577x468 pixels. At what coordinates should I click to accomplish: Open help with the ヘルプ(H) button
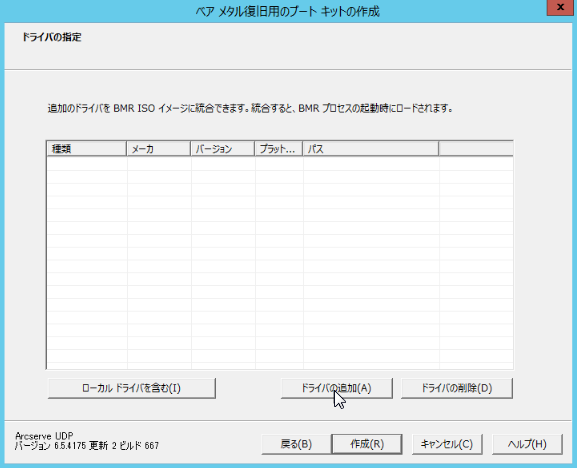tap(527, 444)
